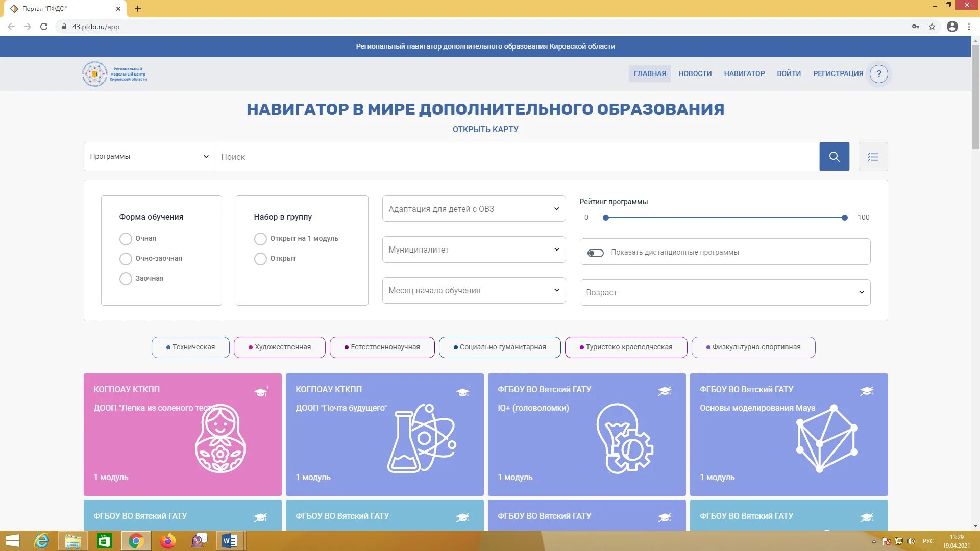The width and height of the screenshot is (980, 551).
Task: Click the blue search magnifier button
Action: click(x=834, y=157)
